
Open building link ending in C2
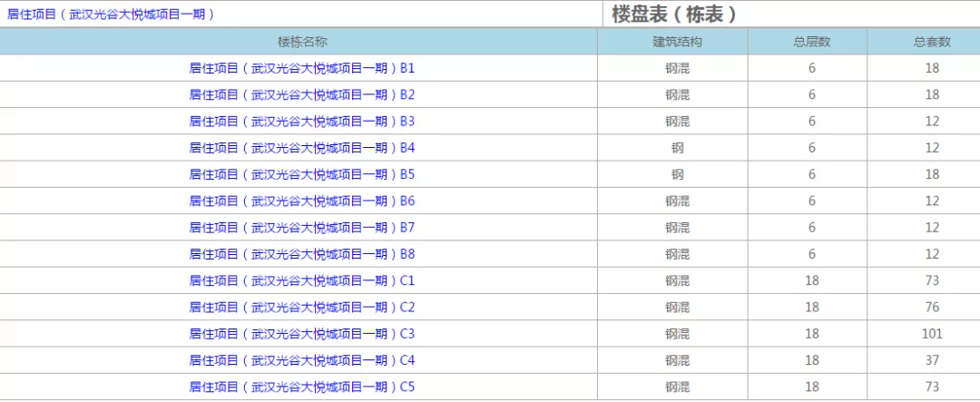[x=302, y=307]
